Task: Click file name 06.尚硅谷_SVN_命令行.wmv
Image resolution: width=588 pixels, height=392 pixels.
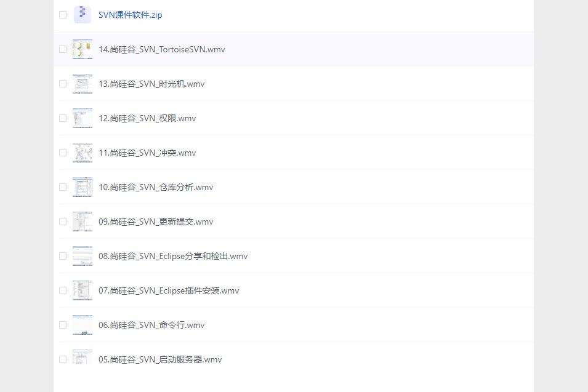Action: (x=151, y=326)
